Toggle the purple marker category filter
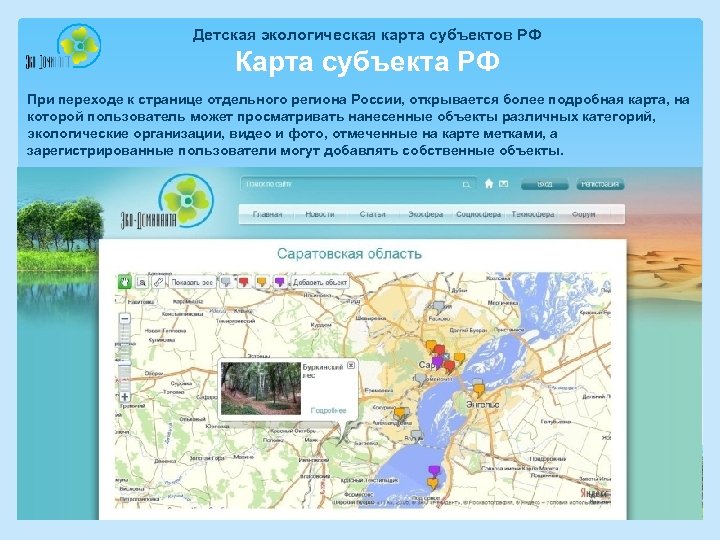Viewport: 720px width, 540px height. pos(279,282)
